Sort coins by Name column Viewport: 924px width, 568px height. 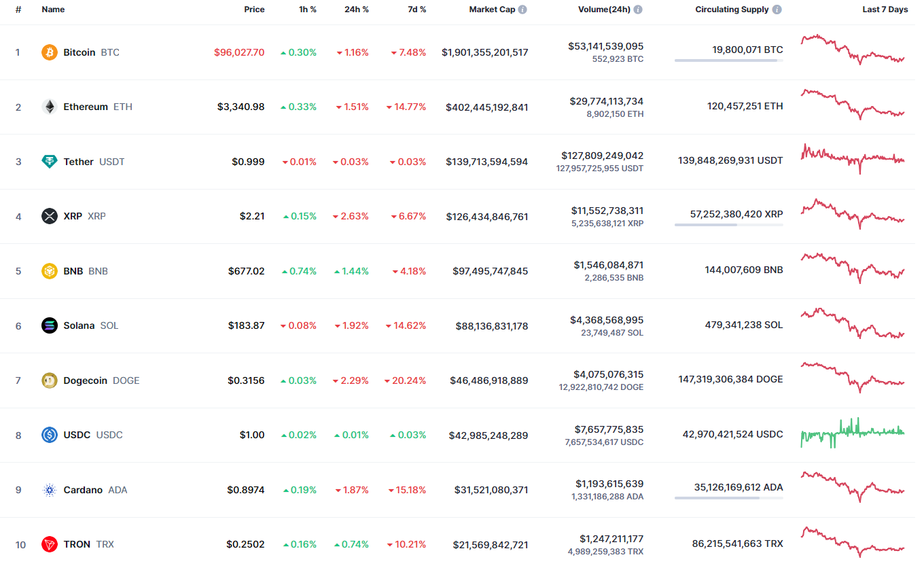[x=53, y=10]
